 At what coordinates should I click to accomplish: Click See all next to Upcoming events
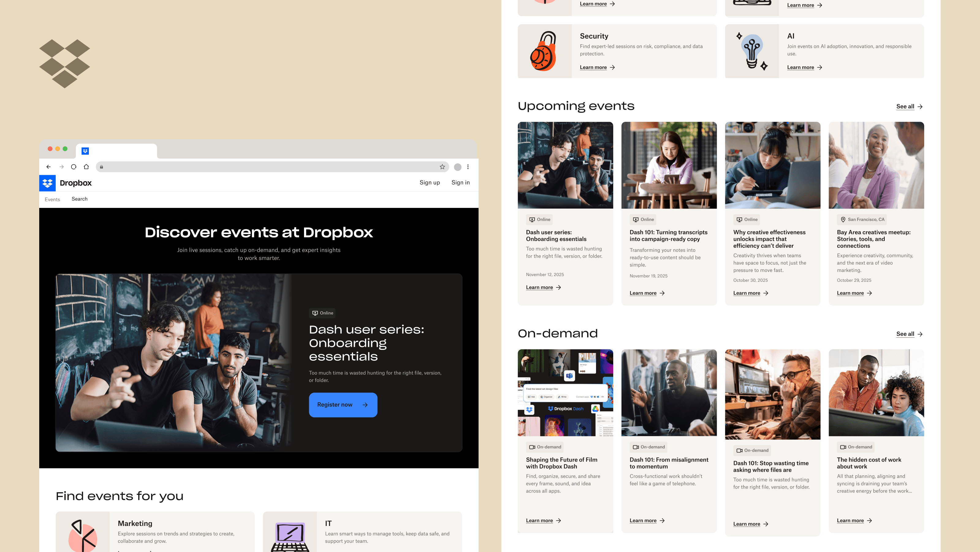[x=909, y=107]
